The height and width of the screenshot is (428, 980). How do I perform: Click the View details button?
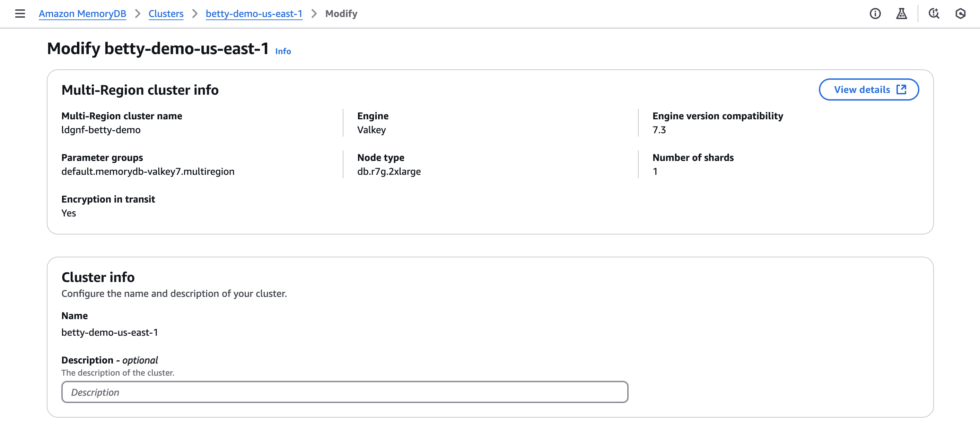[862, 89]
